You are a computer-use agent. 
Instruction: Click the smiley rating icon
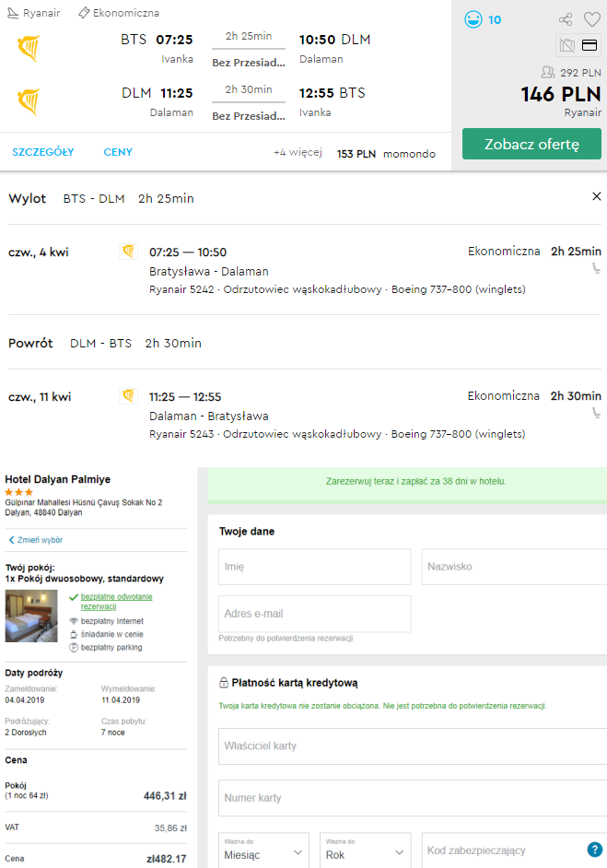tap(473, 20)
